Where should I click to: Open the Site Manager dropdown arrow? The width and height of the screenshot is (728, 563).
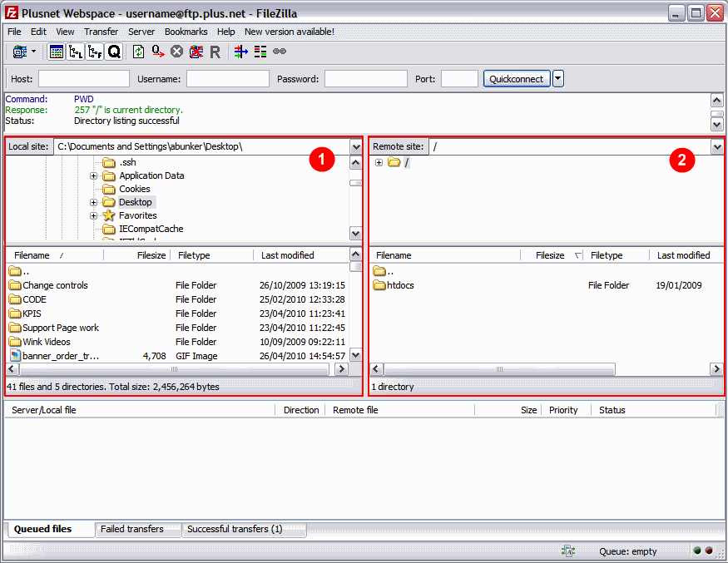34,52
